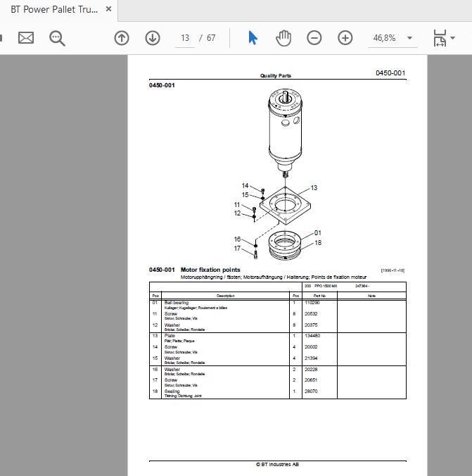
Task: Click the page number field showing 13
Action: (x=185, y=38)
